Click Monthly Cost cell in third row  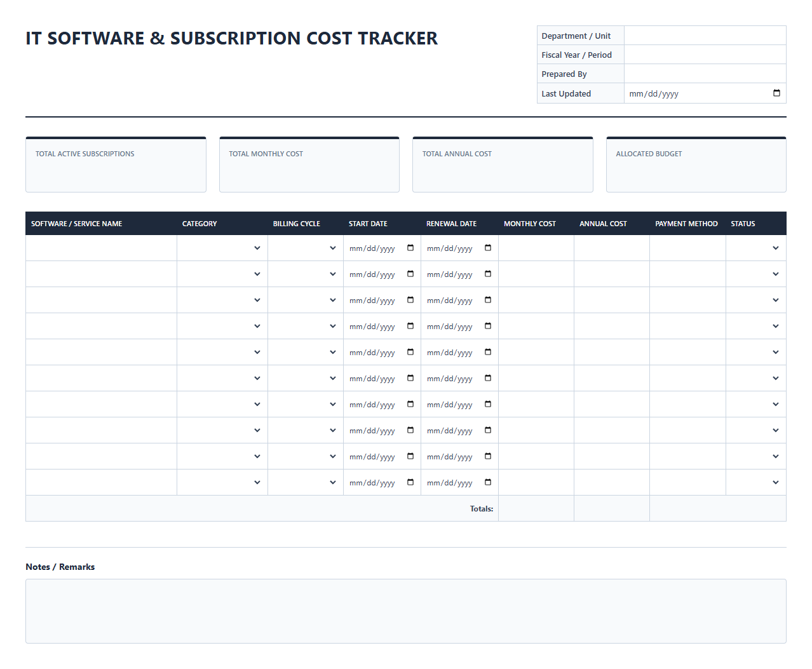point(536,300)
